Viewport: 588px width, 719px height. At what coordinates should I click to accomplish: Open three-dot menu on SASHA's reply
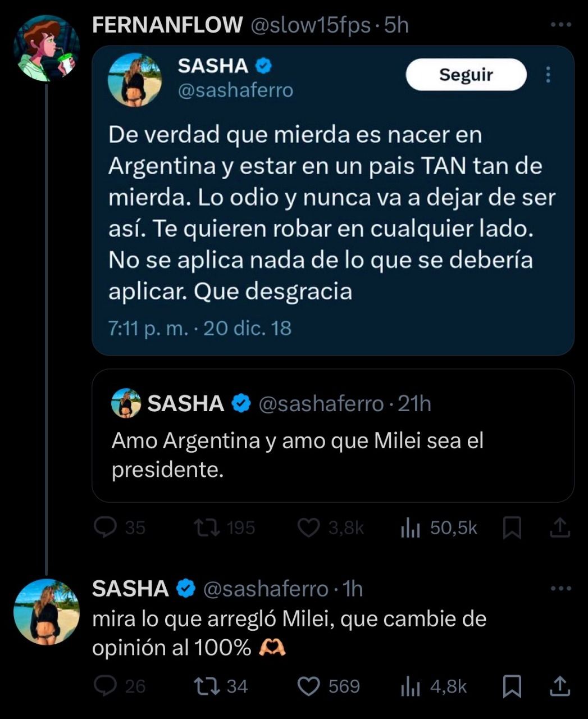(560, 589)
